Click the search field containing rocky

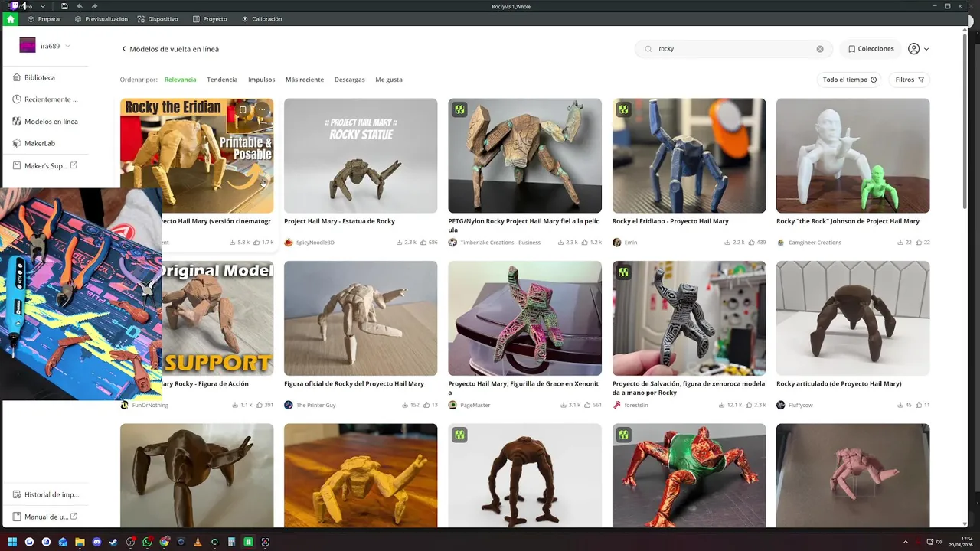tap(733, 49)
